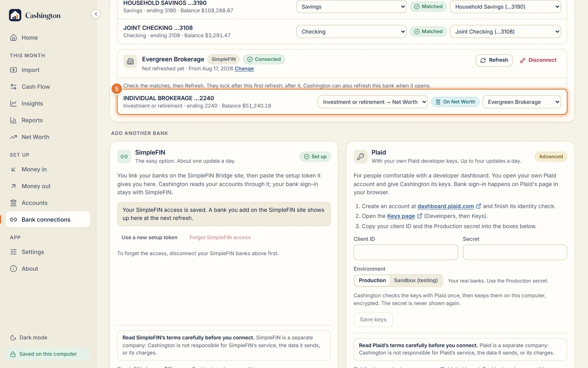The width and height of the screenshot is (588, 368).
Task: Click Forget SimpleFIN access
Action: click(220, 238)
